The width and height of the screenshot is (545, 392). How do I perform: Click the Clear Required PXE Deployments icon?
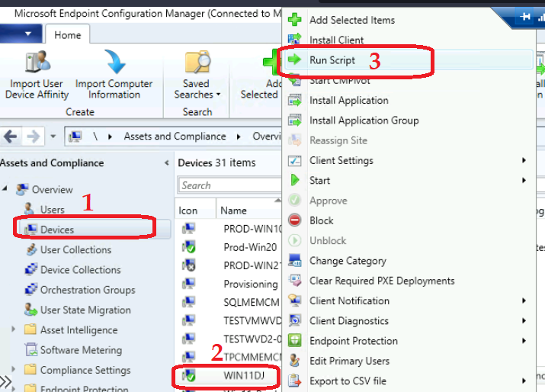pyautogui.click(x=295, y=281)
